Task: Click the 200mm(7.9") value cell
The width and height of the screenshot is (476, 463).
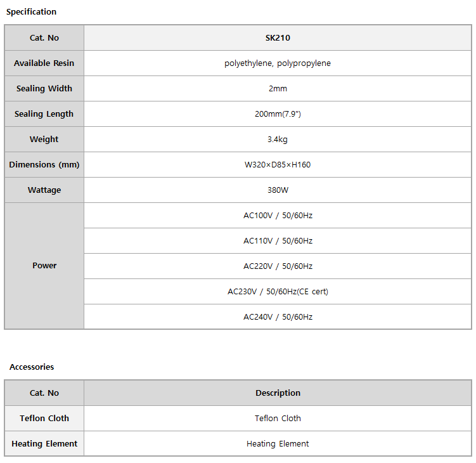Action: (x=278, y=114)
